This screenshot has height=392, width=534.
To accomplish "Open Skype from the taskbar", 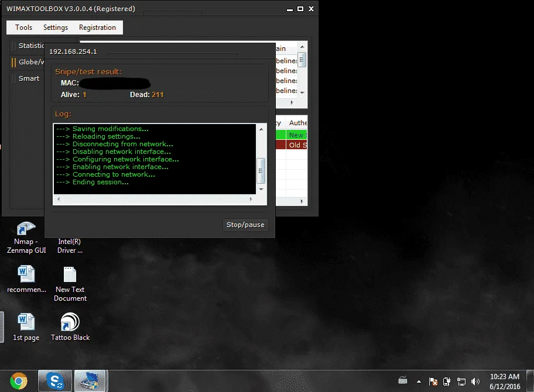I will pyautogui.click(x=55, y=381).
